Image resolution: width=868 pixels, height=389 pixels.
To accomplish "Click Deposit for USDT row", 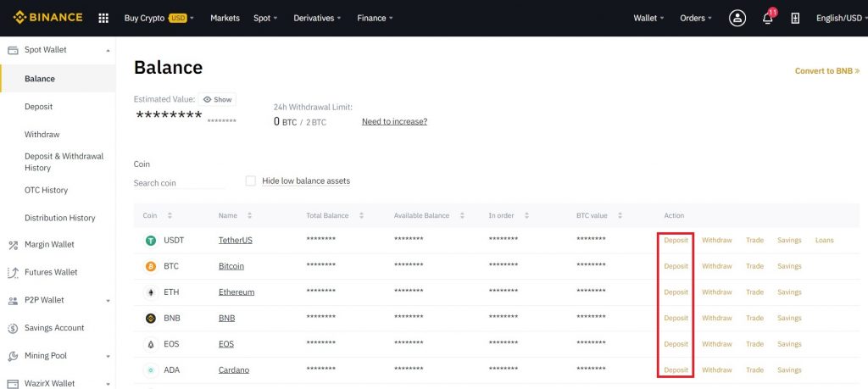I will tap(676, 240).
